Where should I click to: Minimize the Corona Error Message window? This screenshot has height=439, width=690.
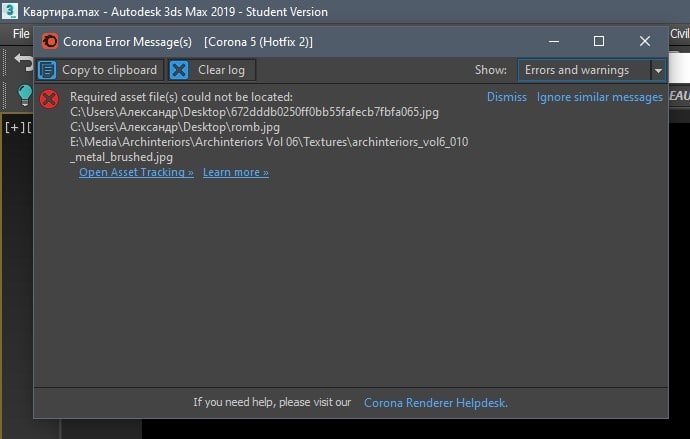[554, 41]
